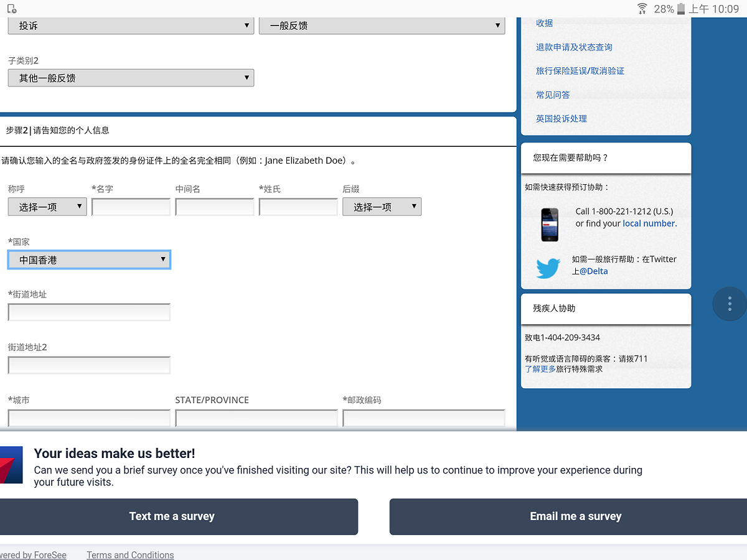Open 退款申请及状态查询 link
Viewport: 747px width, 560px height.
click(x=574, y=47)
